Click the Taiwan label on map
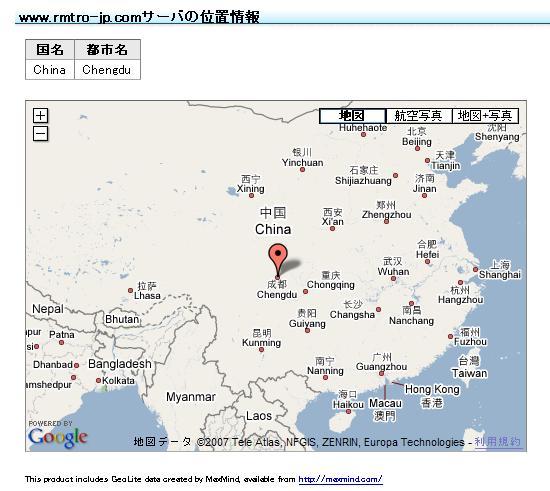The width and height of the screenshot is (550, 491). [469, 373]
